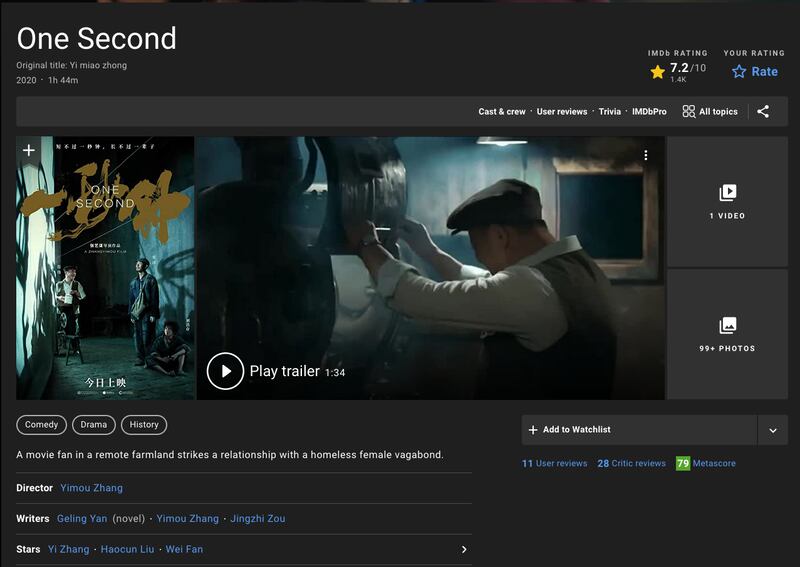Open the 99+ Photos gallery tile
Viewport: 800px width, 567px height.
[x=727, y=334]
